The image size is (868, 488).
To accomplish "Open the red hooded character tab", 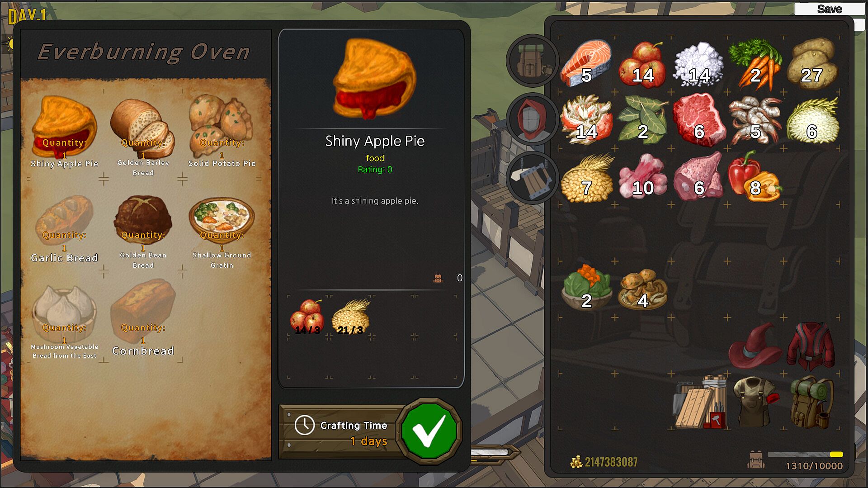I will point(533,119).
